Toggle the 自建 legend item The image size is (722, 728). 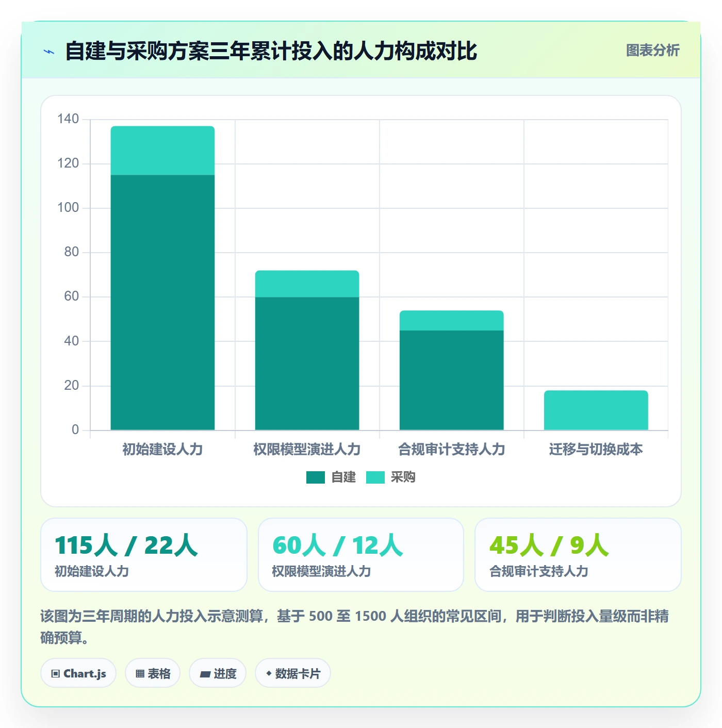pyautogui.click(x=331, y=477)
